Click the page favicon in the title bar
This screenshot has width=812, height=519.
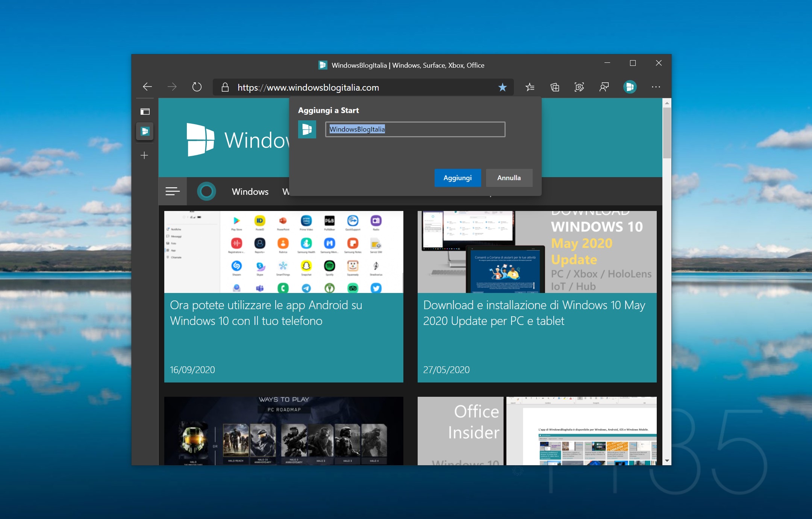click(323, 65)
